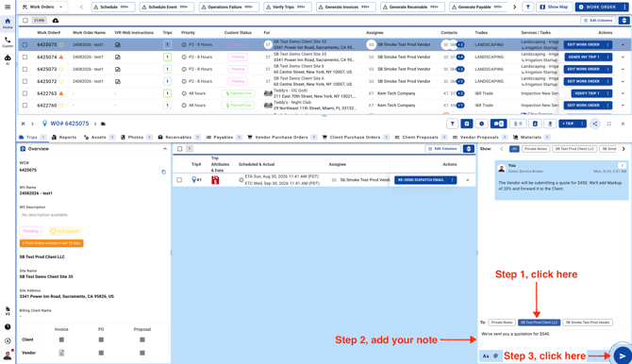Screen dimensions: 632x364
Task: Click the attachment icon next to Aa
Action: tap(496, 356)
